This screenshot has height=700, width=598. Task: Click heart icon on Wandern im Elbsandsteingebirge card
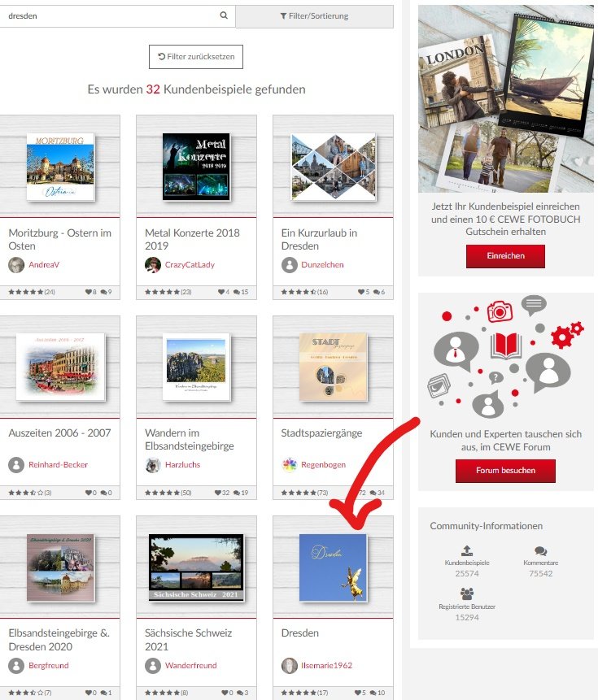pos(218,493)
